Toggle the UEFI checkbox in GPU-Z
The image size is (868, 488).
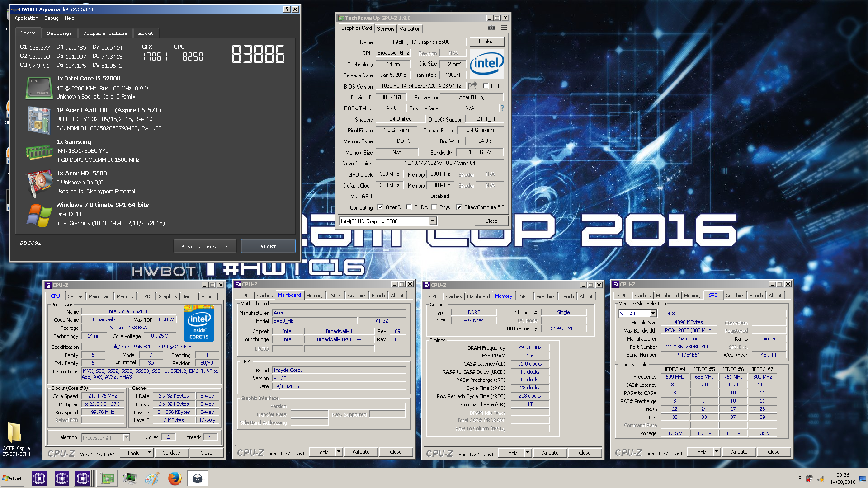(x=486, y=86)
